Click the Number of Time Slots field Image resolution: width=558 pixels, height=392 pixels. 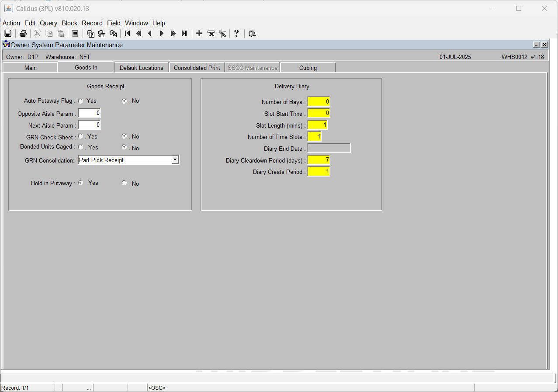pyautogui.click(x=315, y=137)
